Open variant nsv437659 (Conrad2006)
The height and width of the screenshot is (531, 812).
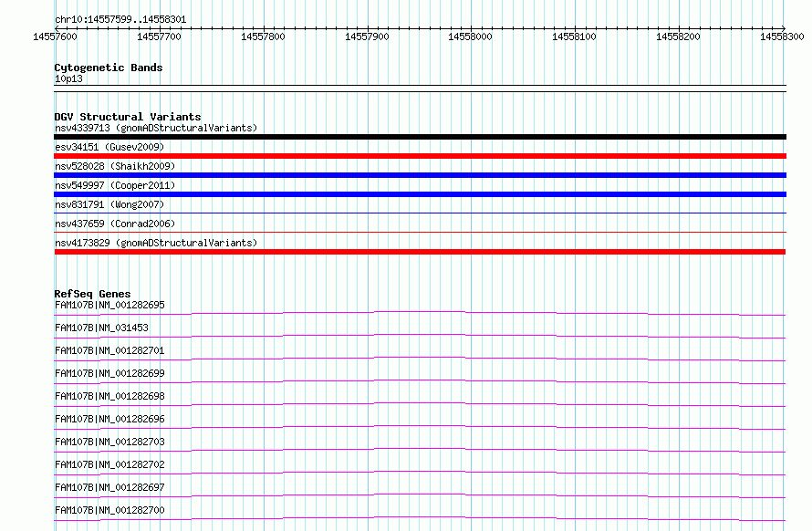click(x=115, y=224)
